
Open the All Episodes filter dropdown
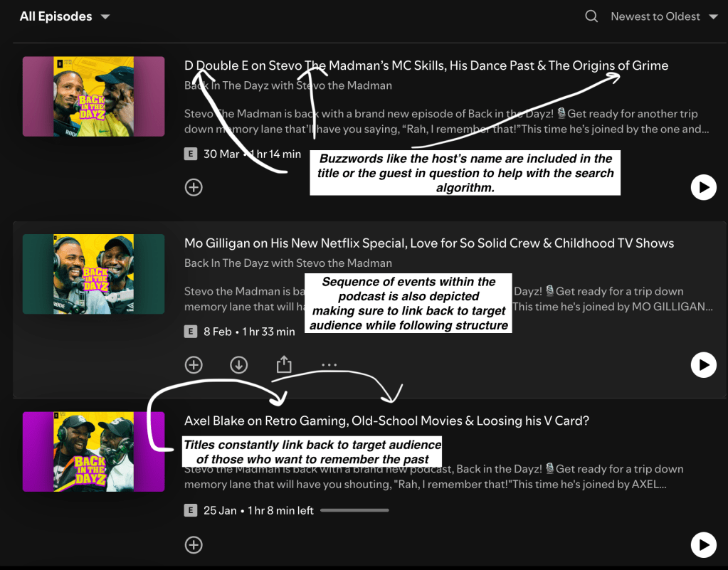65,16
